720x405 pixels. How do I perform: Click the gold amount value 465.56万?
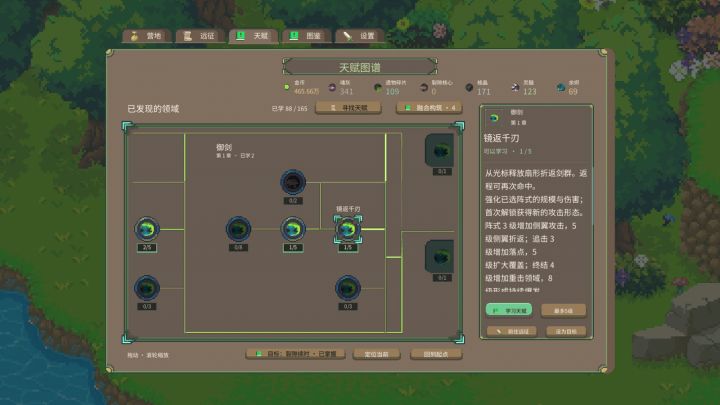[x=306, y=91]
